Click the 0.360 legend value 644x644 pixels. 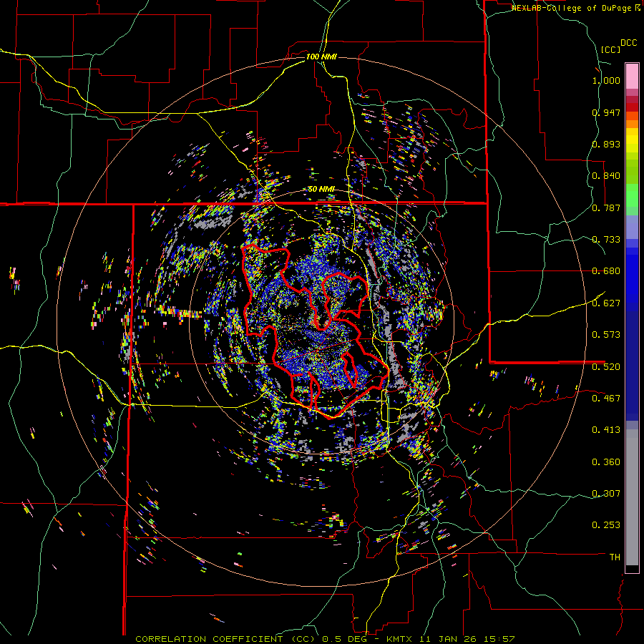point(606,462)
